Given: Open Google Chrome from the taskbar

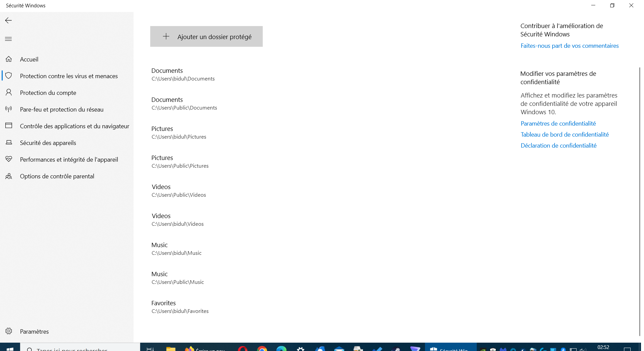Looking at the screenshot, I should [262, 348].
